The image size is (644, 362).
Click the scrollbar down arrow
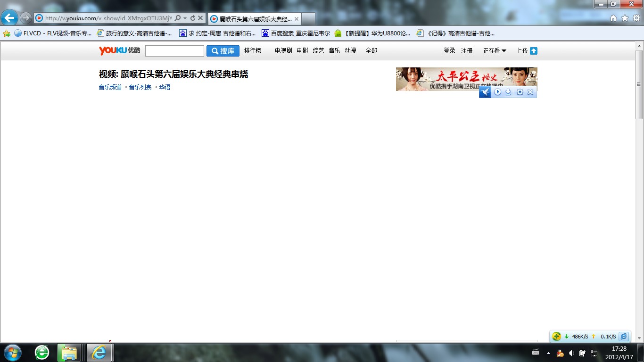(x=639, y=338)
